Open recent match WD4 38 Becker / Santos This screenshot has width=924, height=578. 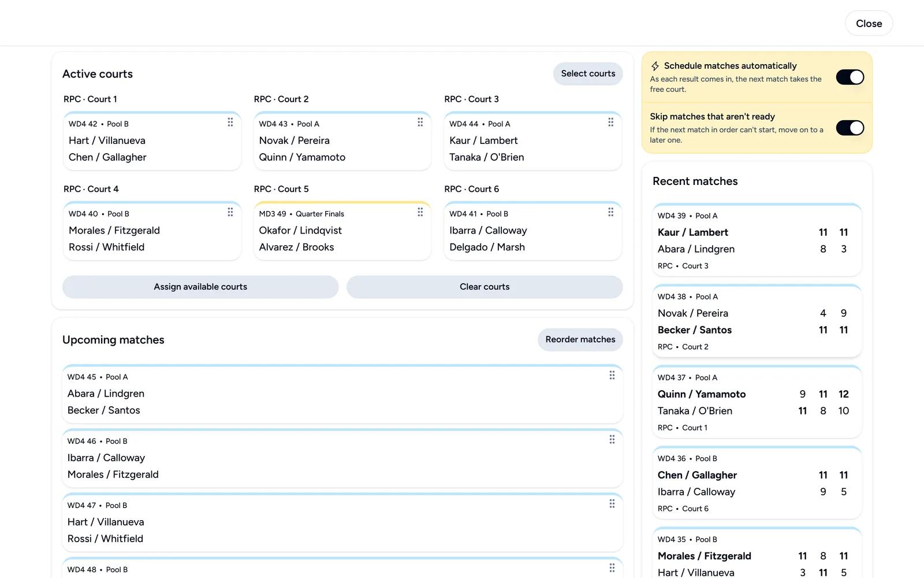click(x=757, y=321)
